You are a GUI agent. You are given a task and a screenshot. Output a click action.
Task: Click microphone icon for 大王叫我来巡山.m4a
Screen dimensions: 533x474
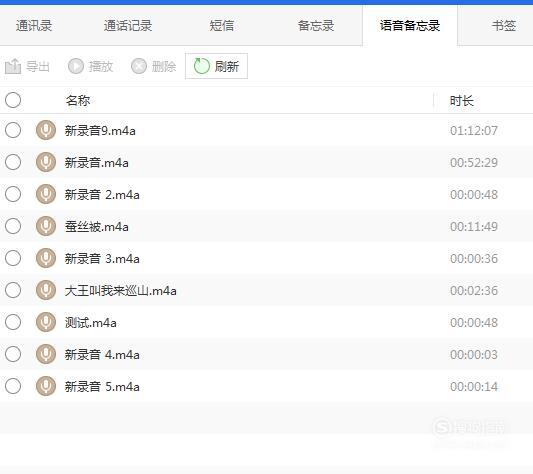click(46, 290)
